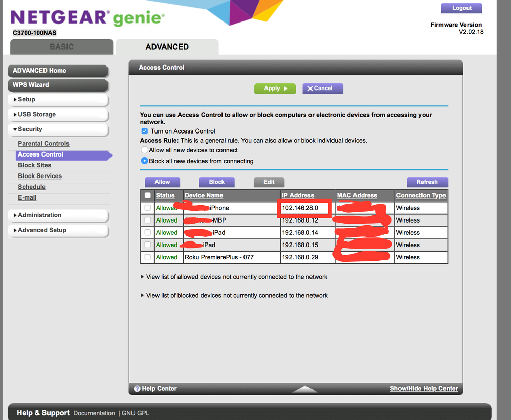This screenshot has width=511, height=420.
Task: Click the Logout button
Action: (x=461, y=8)
